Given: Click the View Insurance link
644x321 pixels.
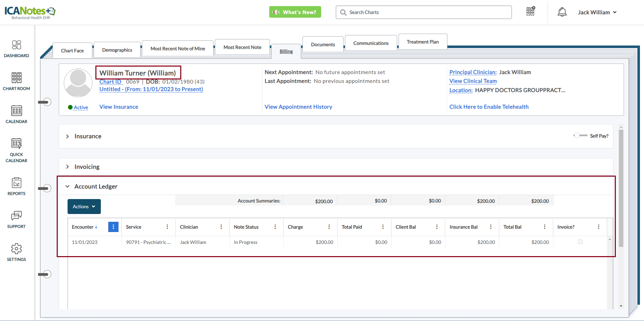Looking at the screenshot, I should coord(118,107).
